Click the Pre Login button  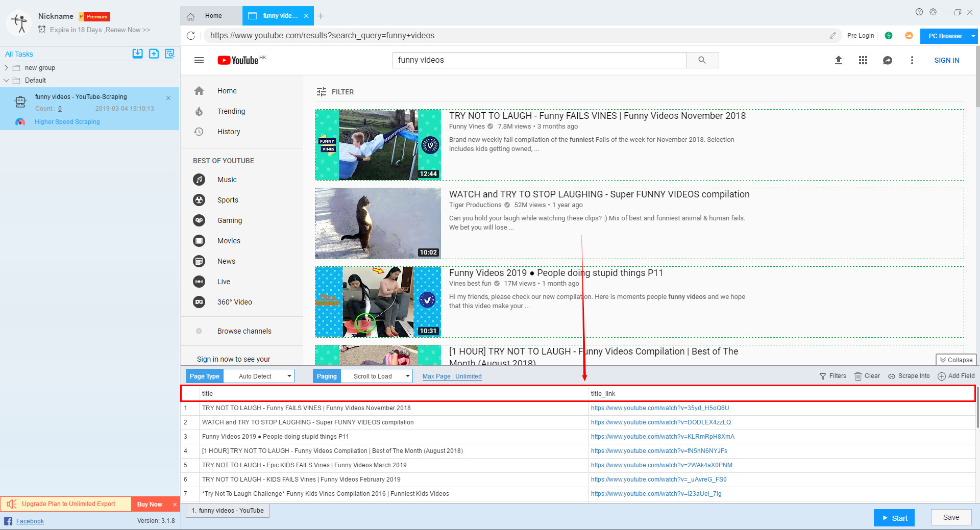tap(861, 36)
